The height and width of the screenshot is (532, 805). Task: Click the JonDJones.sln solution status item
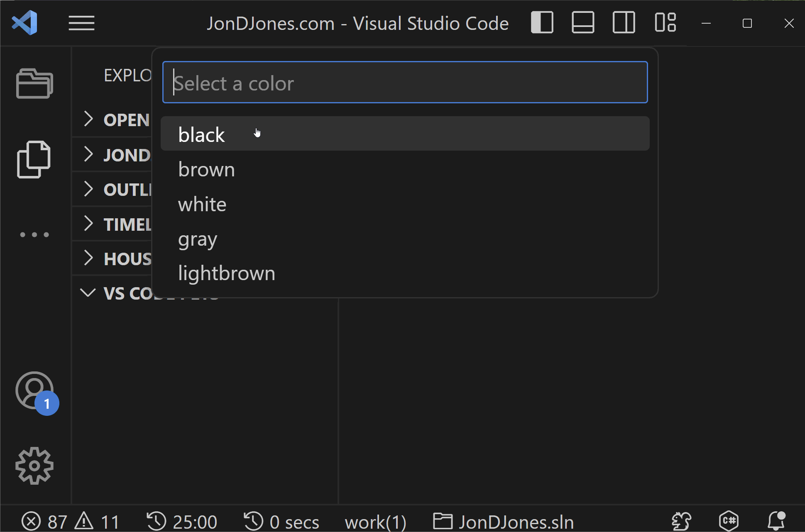click(504, 522)
